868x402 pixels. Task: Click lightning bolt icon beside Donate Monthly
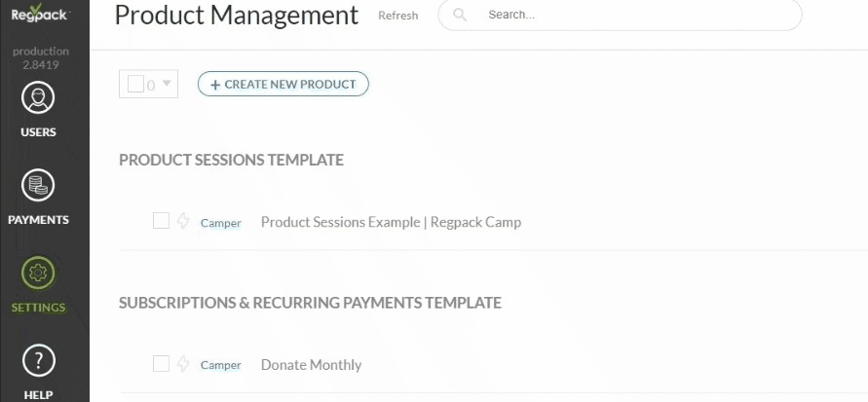click(x=183, y=364)
